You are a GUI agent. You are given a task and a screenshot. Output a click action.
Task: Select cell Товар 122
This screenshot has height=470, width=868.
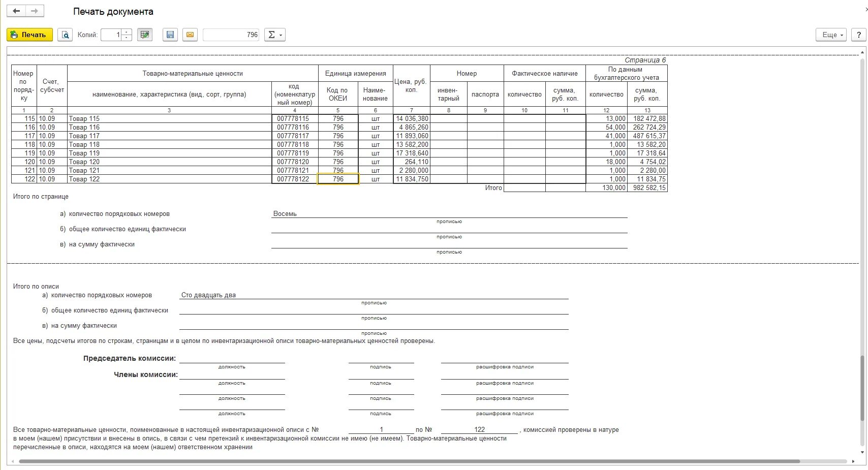pyautogui.click(x=170, y=179)
